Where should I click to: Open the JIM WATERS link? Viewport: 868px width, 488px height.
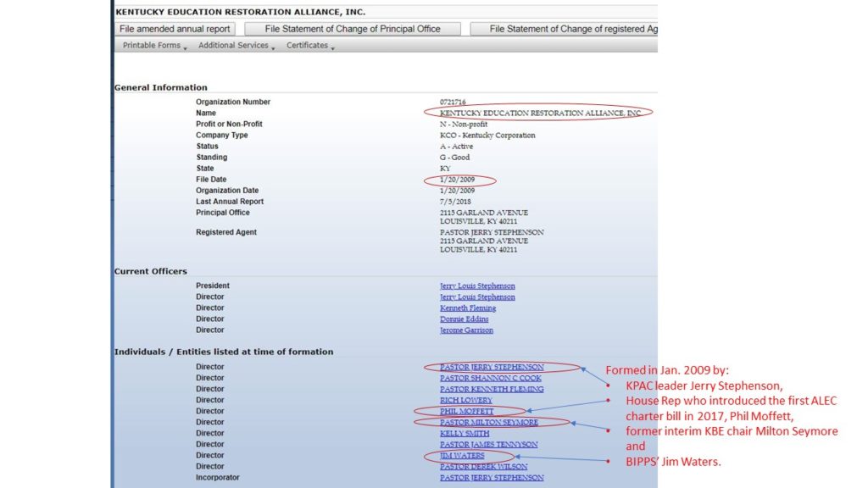(462, 455)
